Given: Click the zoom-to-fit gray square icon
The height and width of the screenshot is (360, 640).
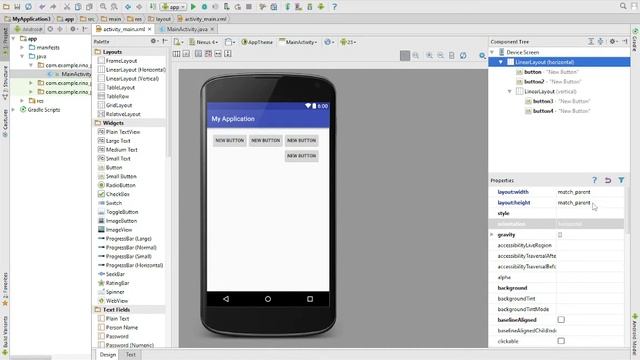Looking at the screenshot, I should pos(405,56).
